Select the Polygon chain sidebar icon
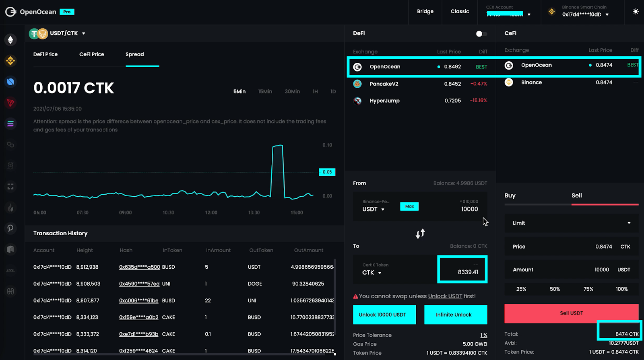This screenshot has width=644, height=360. coord(10,144)
